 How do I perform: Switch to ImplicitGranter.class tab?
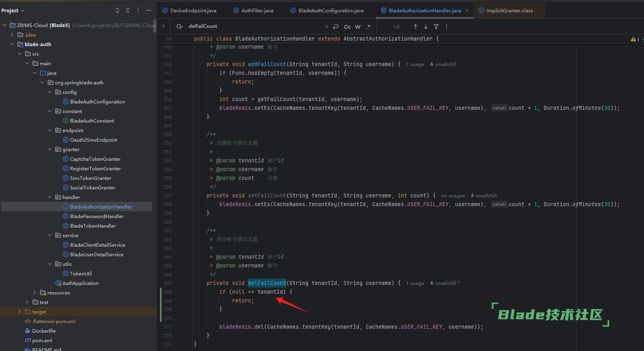click(x=505, y=11)
